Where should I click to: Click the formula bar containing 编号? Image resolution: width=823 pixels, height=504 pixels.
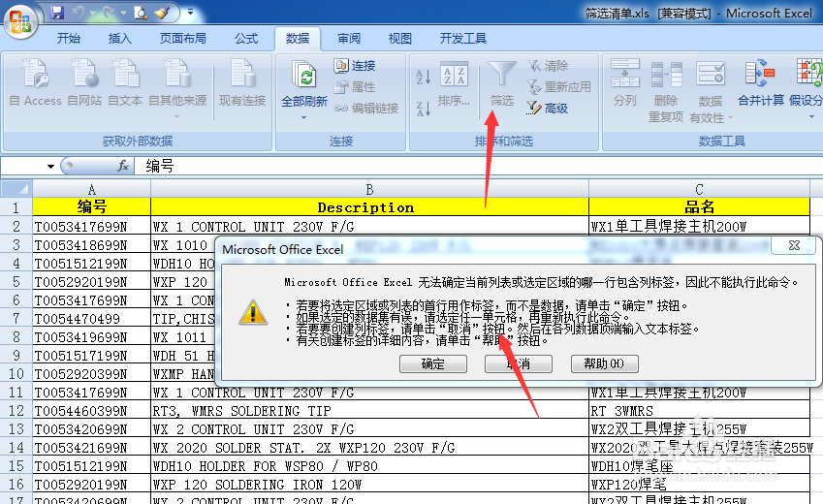[478, 166]
